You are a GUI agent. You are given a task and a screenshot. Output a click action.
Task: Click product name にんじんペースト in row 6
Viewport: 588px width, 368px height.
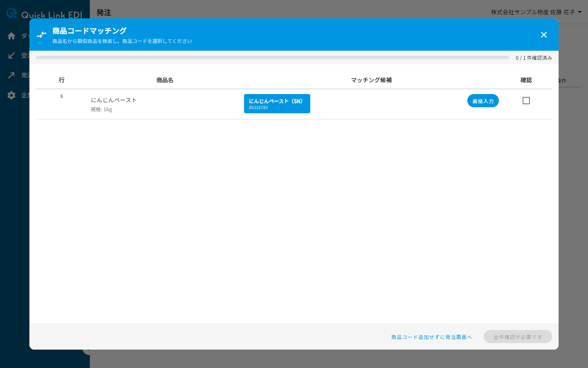click(114, 100)
